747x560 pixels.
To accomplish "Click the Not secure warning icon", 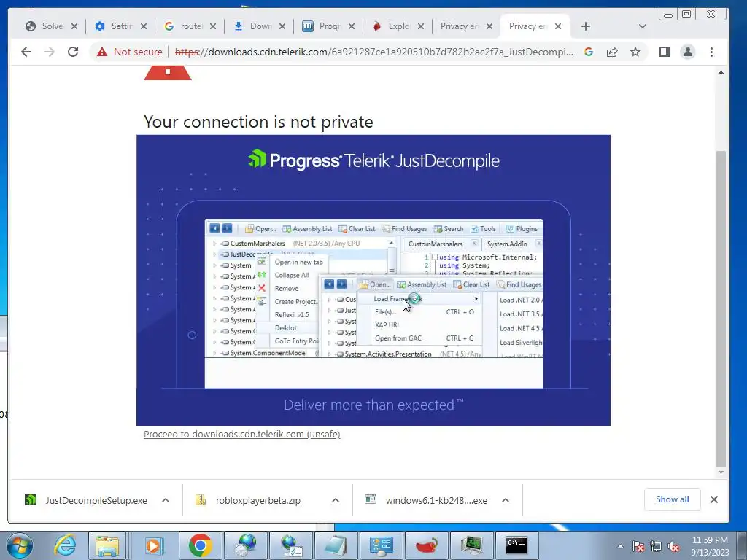I will (x=102, y=52).
